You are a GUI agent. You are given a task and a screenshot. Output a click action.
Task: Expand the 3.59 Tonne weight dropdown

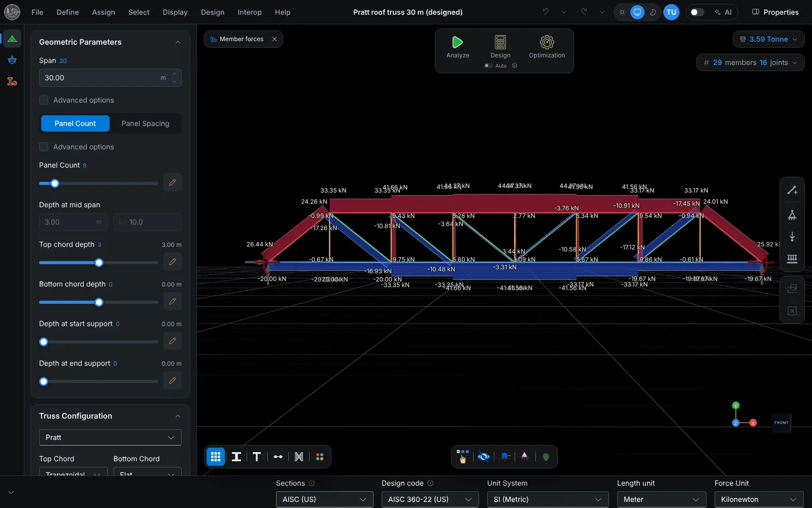pos(768,39)
